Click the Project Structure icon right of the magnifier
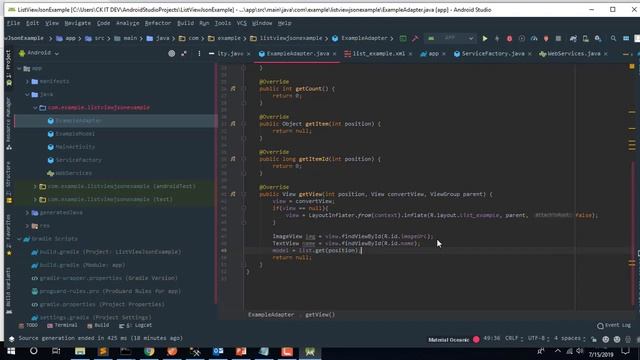The width and height of the screenshot is (640, 360). 626,38
